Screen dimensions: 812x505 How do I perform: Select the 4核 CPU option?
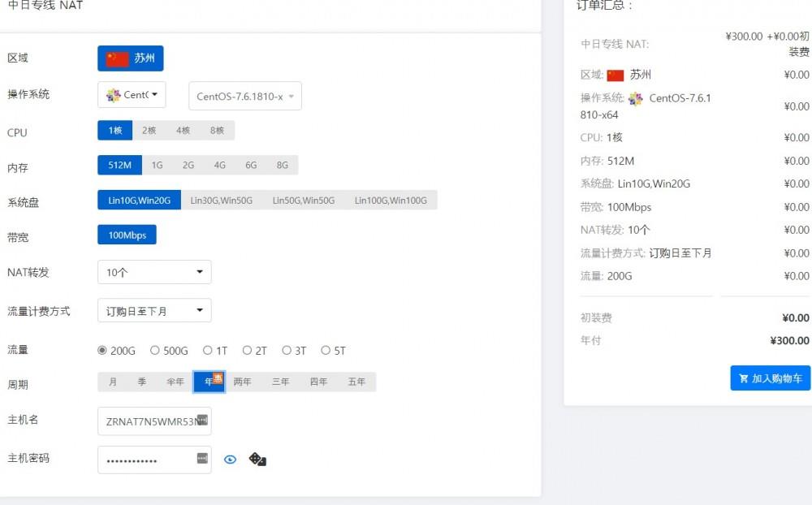click(x=183, y=131)
